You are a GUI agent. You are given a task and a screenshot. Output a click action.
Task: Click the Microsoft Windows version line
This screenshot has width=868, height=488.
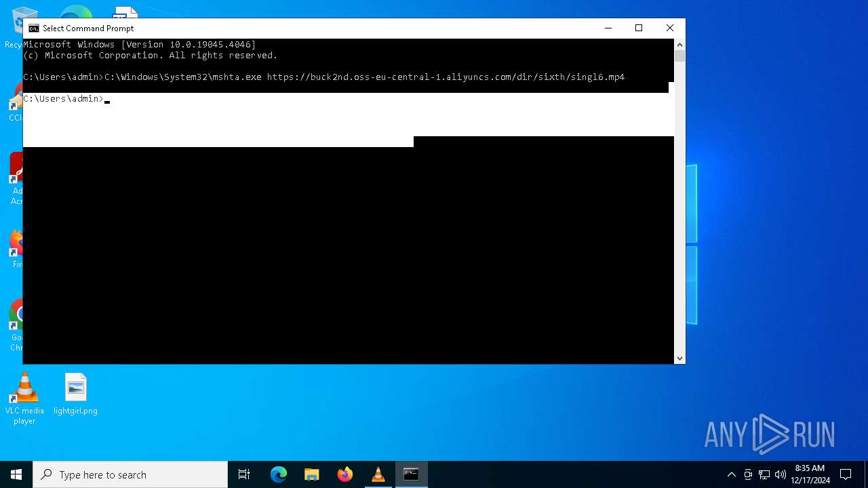[x=140, y=45]
